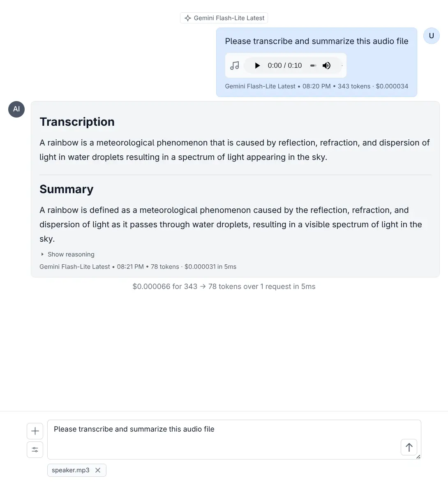Click the Transcription heading
Viewport: 448px width, 485px height.
pos(77,122)
